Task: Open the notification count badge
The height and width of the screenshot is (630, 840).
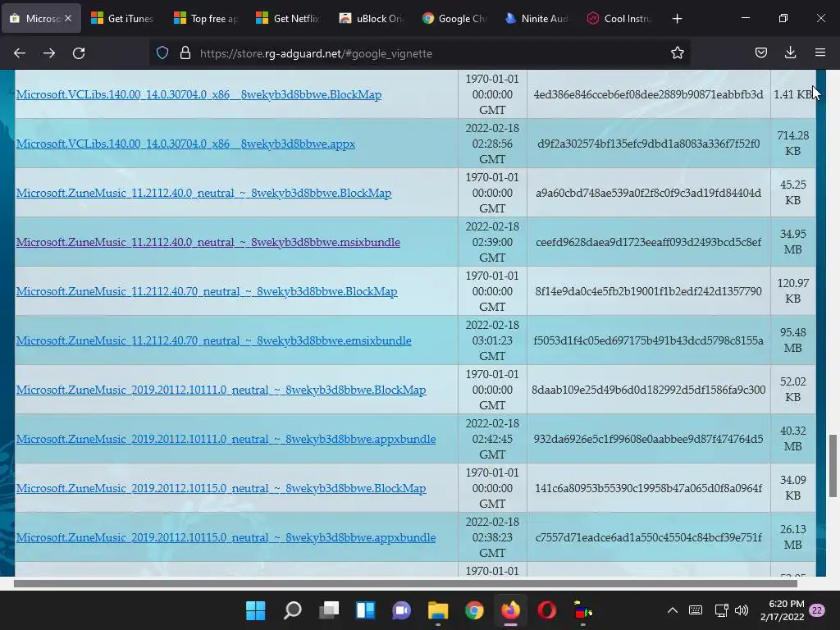Action: click(x=817, y=610)
